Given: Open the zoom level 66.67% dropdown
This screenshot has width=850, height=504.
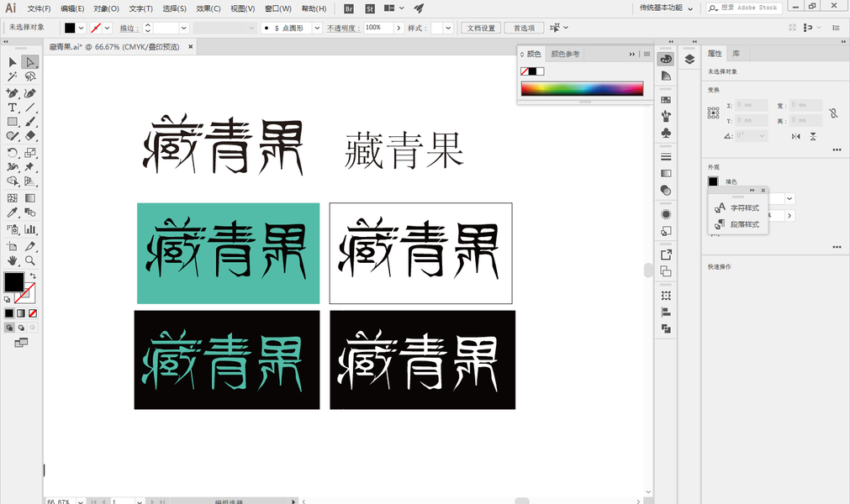Looking at the screenshot, I should tap(80, 501).
